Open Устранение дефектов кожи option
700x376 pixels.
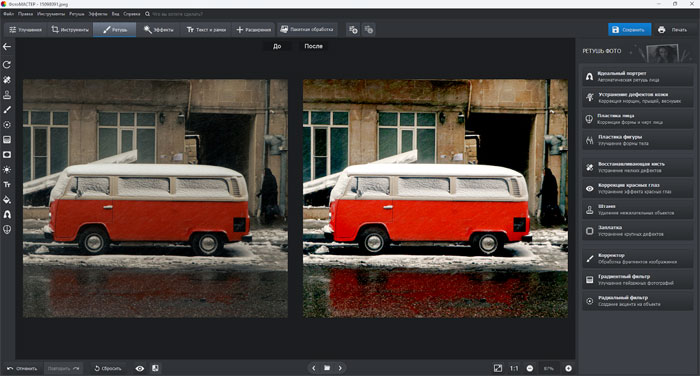(638, 98)
